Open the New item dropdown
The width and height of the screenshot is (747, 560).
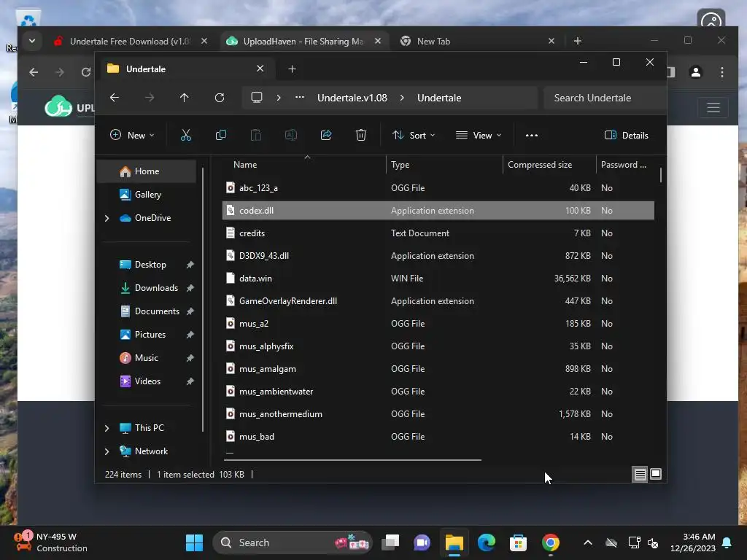[x=132, y=135]
